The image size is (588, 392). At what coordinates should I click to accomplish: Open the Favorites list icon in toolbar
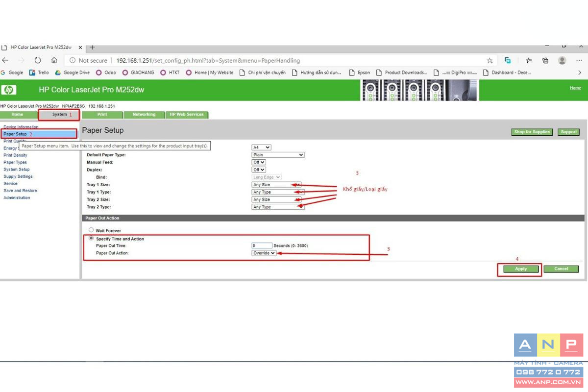[529, 60]
